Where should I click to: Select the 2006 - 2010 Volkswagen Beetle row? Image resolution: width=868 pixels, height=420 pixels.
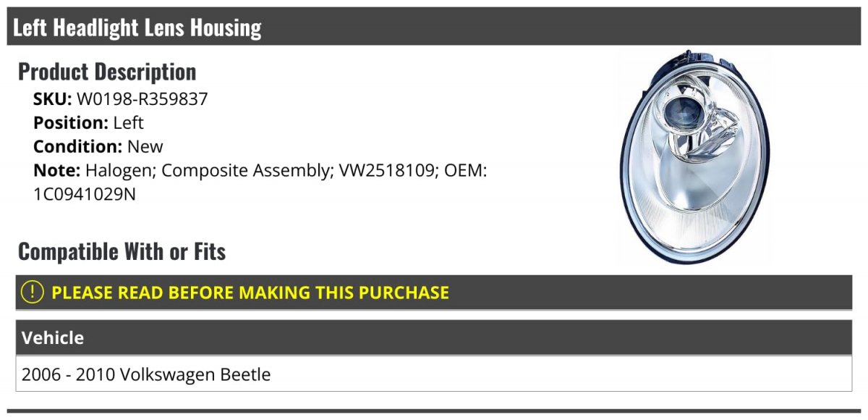coord(434,374)
